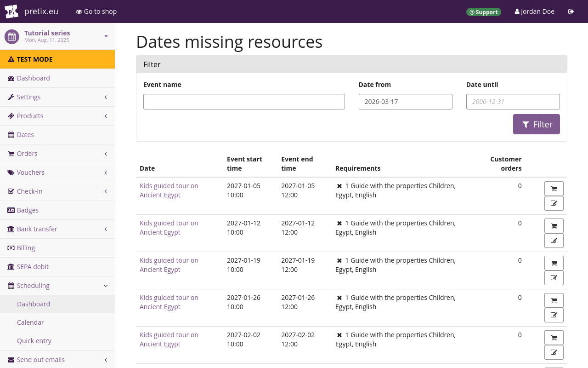The image size is (588, 368).
Task: Click Go to shop link
Action: [96, 11]
